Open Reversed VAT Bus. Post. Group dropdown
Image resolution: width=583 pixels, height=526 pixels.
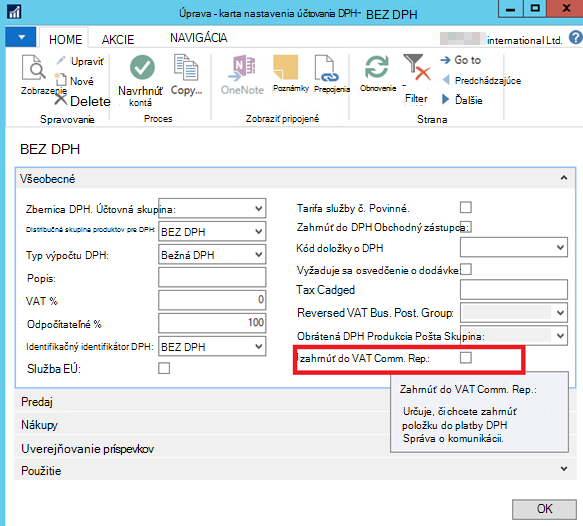[560, 313]
